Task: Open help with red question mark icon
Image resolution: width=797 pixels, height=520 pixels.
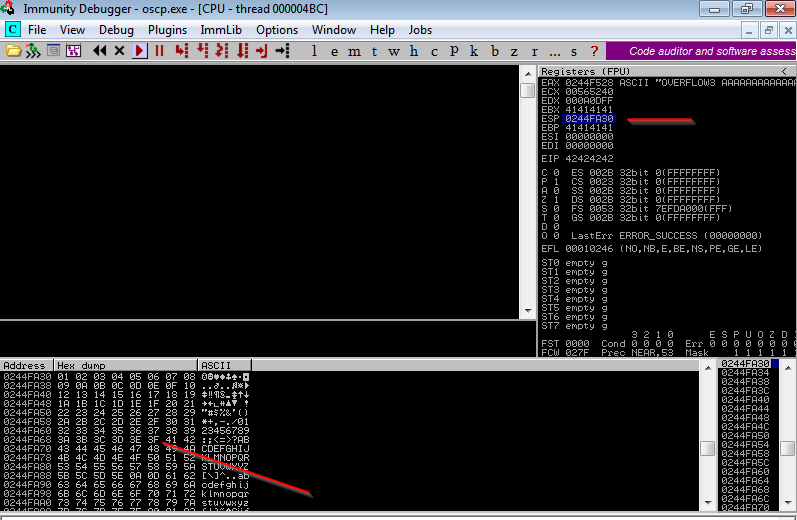Action: coord(594,51)
